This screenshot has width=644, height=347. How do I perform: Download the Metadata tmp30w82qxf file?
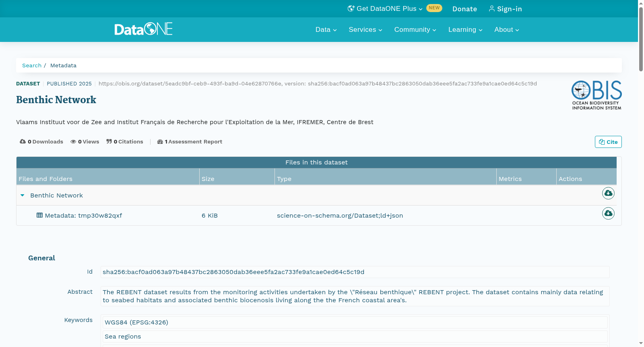(608, 213)
